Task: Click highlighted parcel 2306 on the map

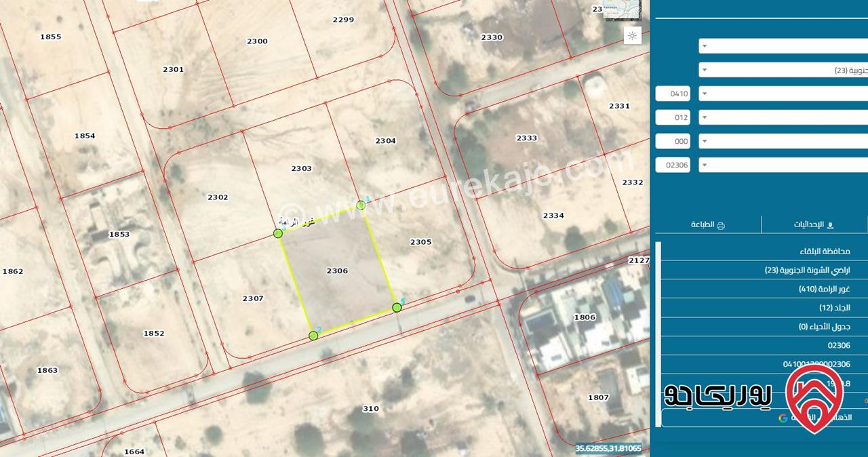Action: pyautogui.click(x=337, y=271)
